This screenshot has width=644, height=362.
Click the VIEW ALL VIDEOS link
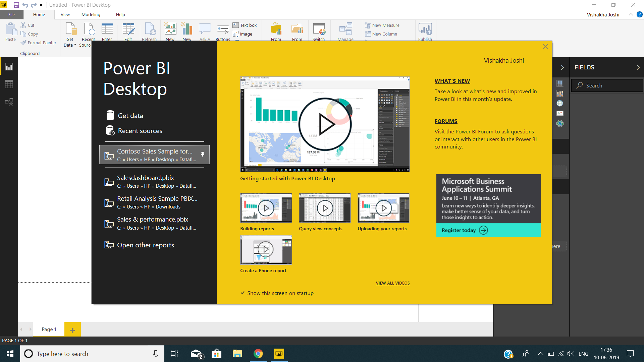coord(393,283)
